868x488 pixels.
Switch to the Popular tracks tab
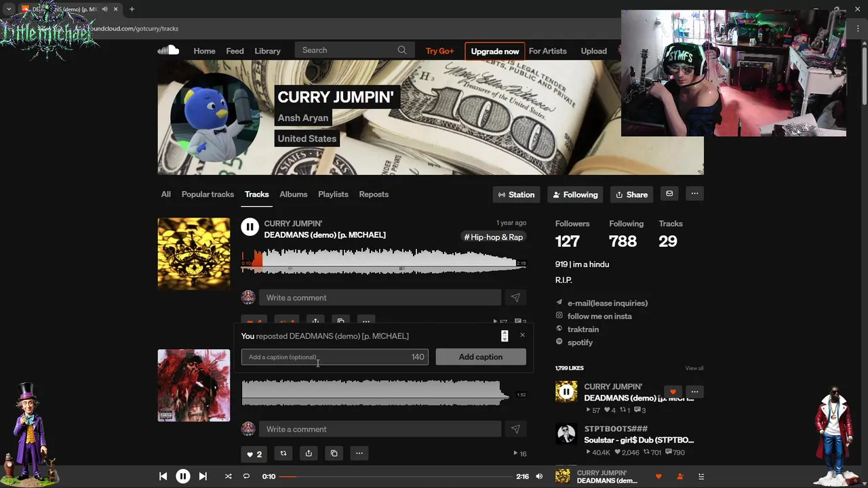coord(208,195)
